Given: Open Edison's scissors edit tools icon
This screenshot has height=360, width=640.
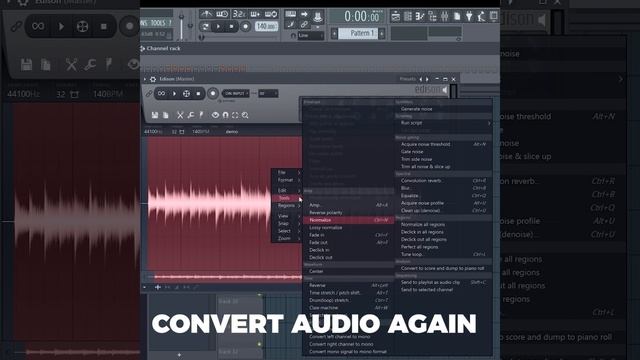Looking at the screenshot, I should coord(180,116).
